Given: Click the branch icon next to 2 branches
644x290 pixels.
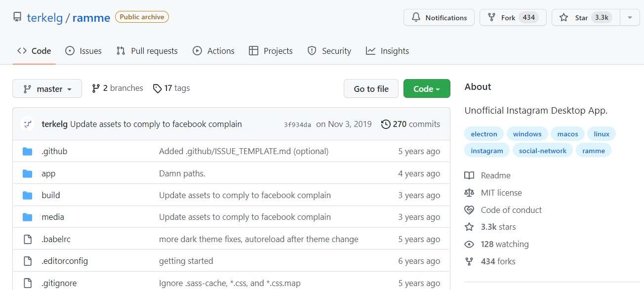Looking at the screenshot, I should pyautogui.click(x=96, y=88).
